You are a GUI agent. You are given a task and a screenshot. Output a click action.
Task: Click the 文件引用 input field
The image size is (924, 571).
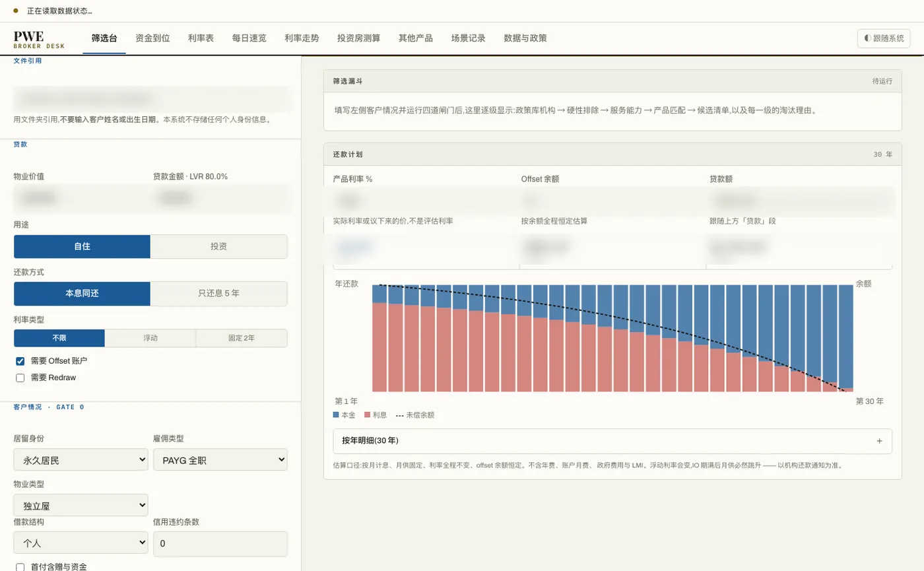[150, 99]
